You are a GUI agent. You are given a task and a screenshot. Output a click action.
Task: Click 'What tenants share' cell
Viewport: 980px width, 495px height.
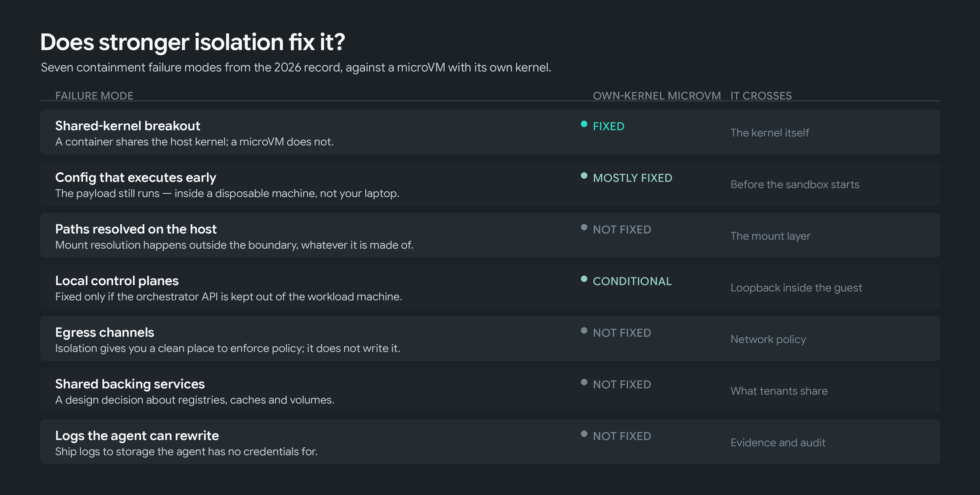[779, 391]
